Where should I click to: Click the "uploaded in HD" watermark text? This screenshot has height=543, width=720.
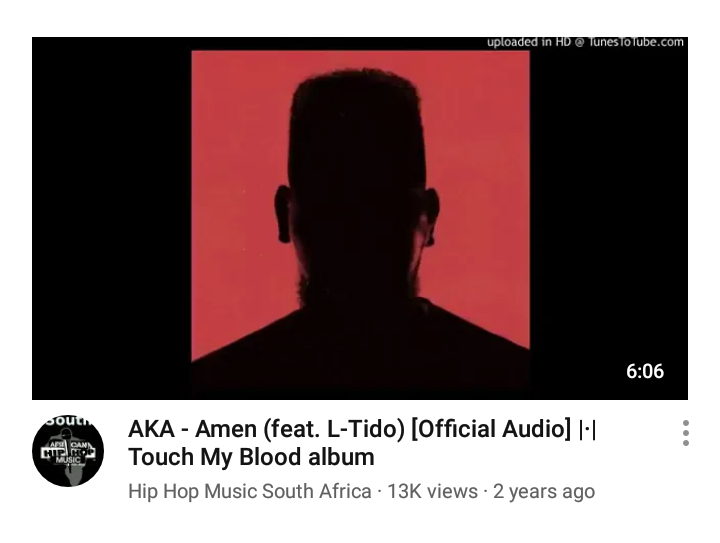pos(529,42)
